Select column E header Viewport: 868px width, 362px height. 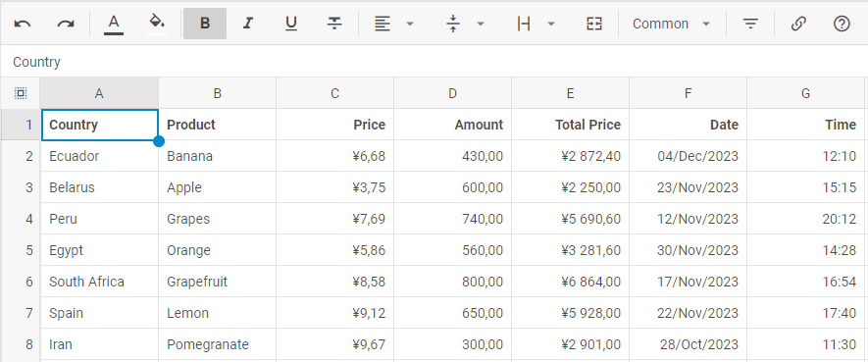(570, 93)
